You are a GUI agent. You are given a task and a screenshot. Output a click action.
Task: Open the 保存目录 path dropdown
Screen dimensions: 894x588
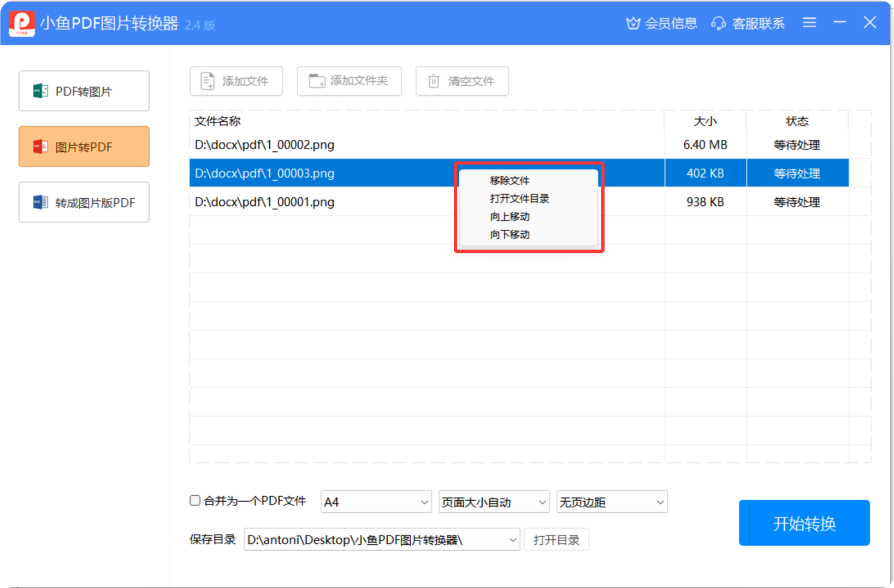coord(381,540)
